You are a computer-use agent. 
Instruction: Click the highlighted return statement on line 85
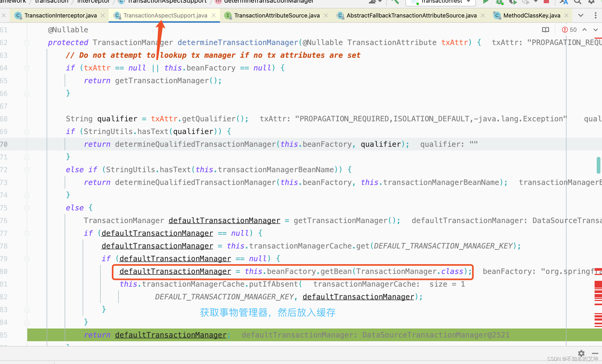coord(157,335)
